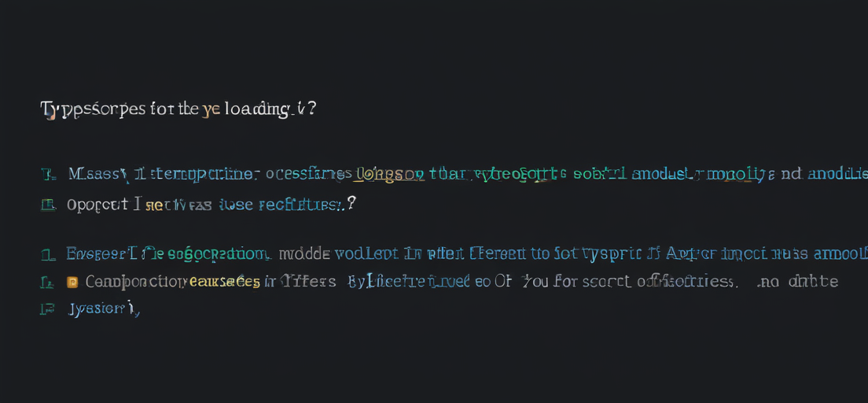868x403 pixels.
Task: Click the trailing gray words ending the fourth line
Action: click(797, 282)
